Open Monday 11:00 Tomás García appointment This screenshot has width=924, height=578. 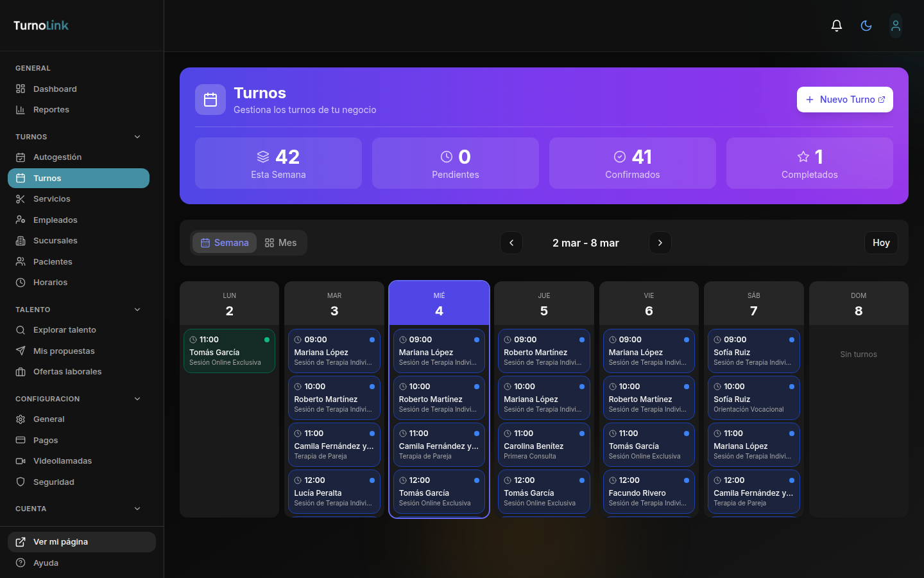click(229, 351)
